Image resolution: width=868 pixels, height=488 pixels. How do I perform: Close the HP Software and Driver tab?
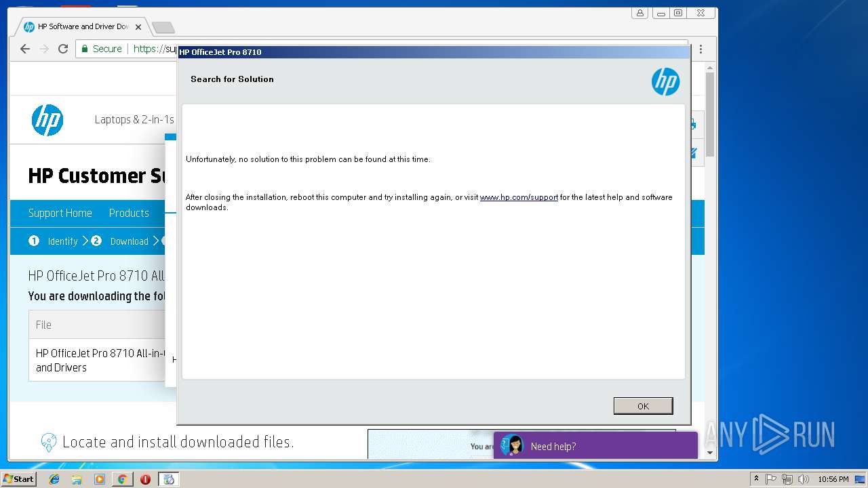tap(138, 27)
